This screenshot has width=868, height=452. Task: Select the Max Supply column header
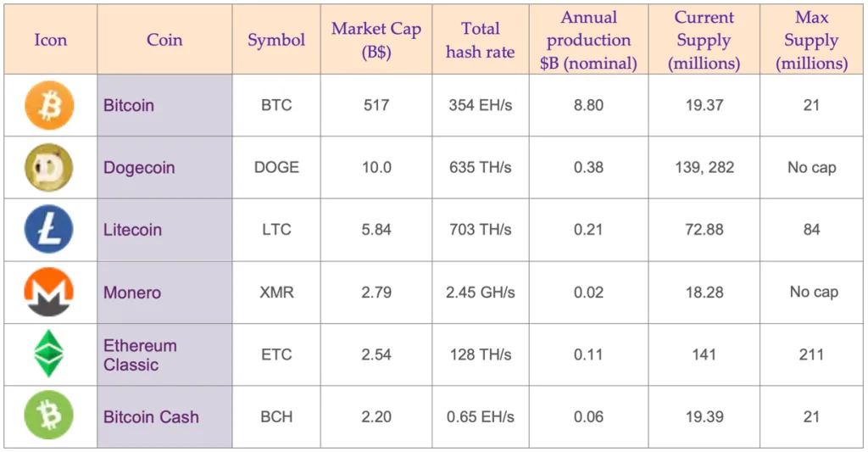[x=811, y=40]
